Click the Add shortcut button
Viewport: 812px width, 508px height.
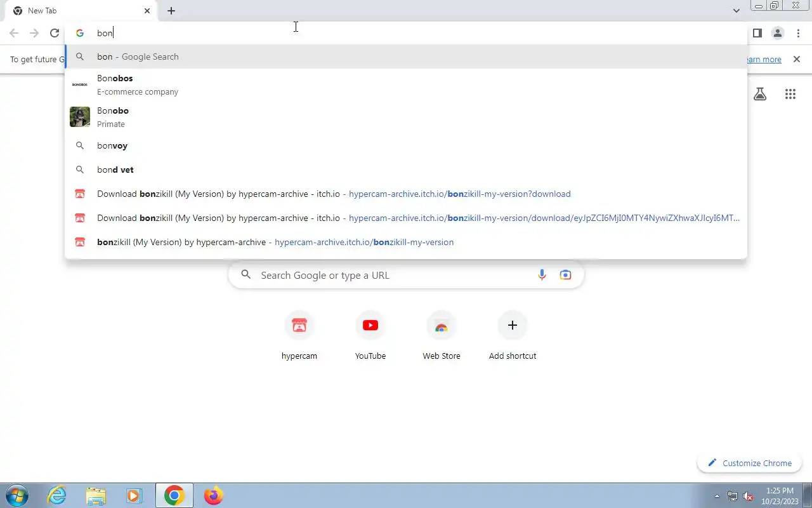(513, 336)
